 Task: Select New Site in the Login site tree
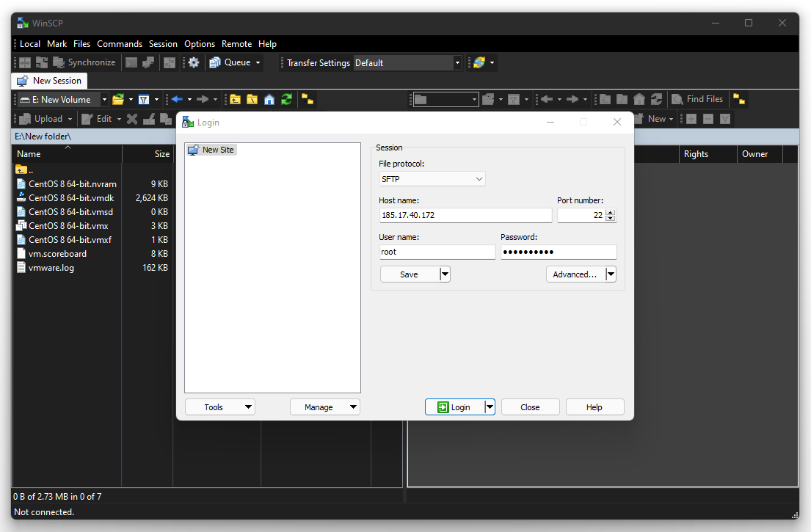(x=211, y=150)
